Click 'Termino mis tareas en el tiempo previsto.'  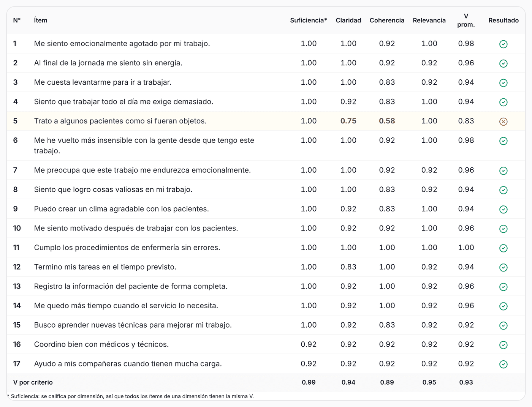coord(105,267)
